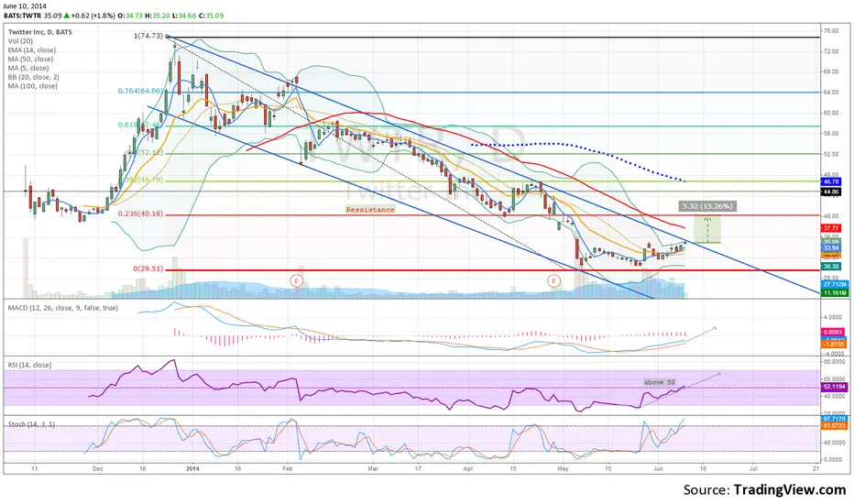Click the 46.78 price tag on axis
Screen dimensions: 854x504
831,181
